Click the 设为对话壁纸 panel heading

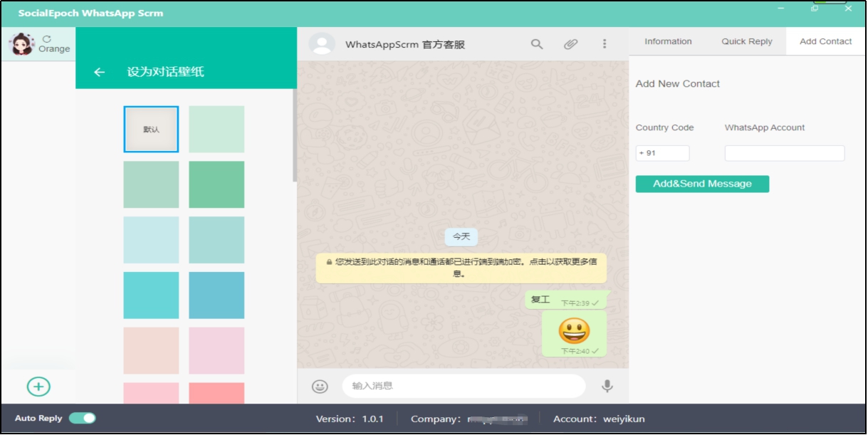[166, 72]
